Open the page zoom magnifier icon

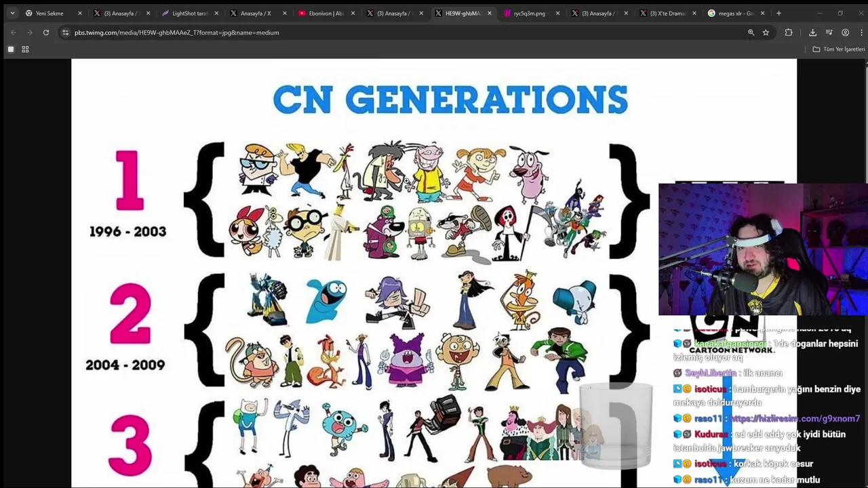751,33
